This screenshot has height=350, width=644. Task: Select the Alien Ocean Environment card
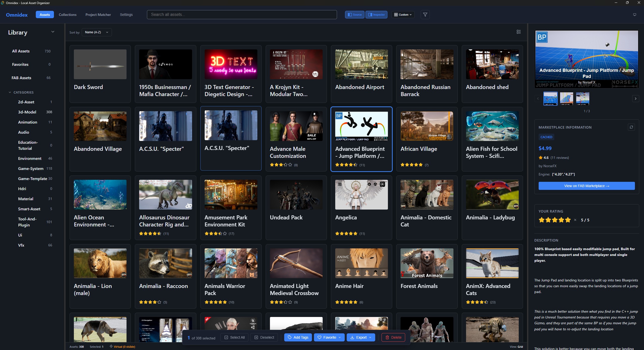(100, 208)
